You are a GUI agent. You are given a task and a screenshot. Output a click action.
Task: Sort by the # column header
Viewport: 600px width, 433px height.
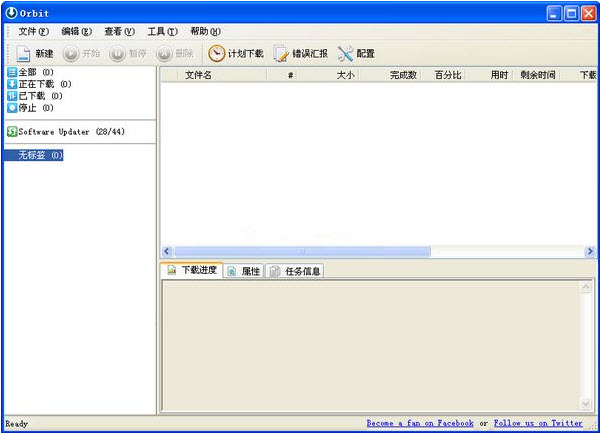pyautogui.click(x=282, y=75)
